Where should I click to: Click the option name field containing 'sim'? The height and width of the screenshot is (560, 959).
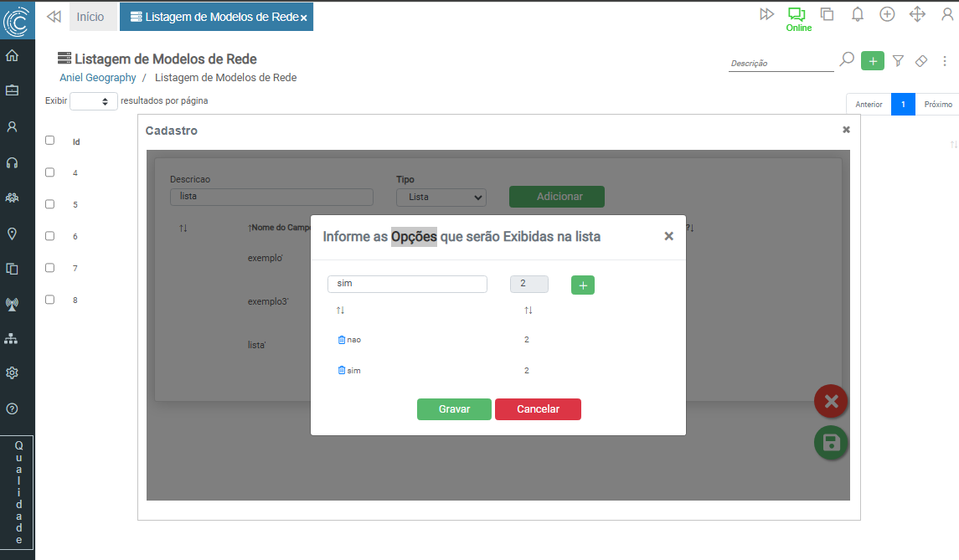(407, 285)
